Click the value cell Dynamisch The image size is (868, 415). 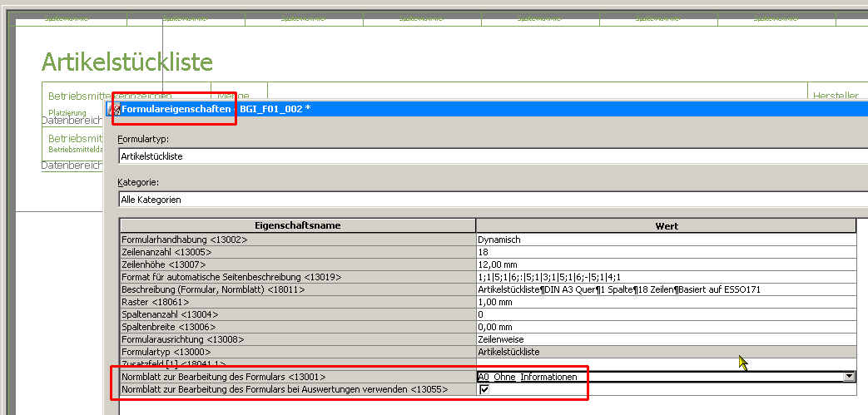pos(667,240)
